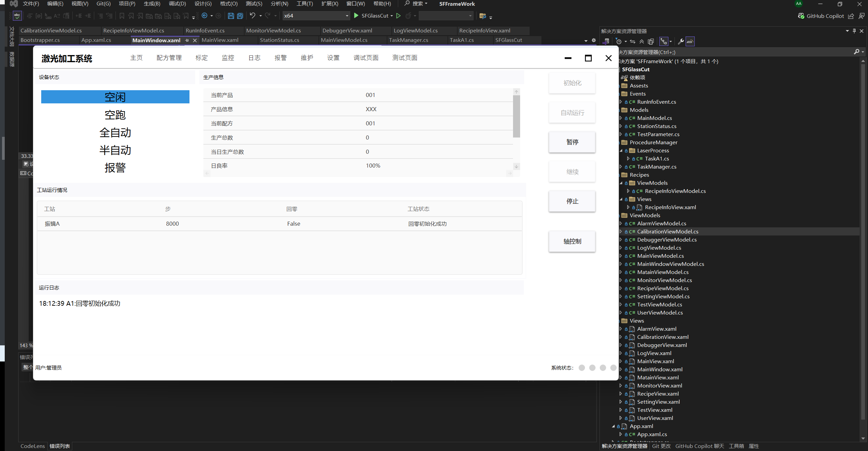868x451 pixels.
Task: Expand the MainViewModel.cs tree node
Action: pos(620,256)
